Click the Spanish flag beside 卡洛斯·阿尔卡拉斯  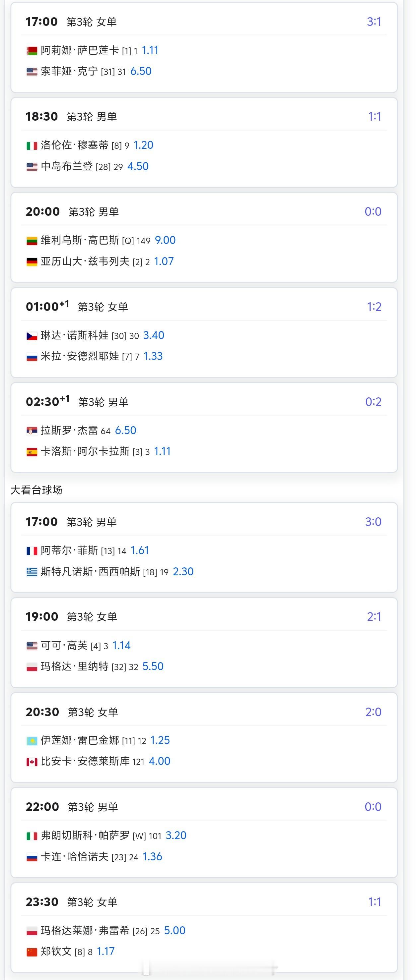(32, 452)
